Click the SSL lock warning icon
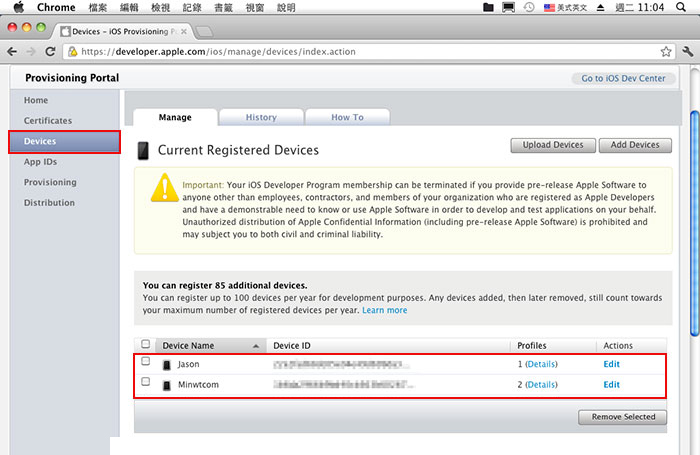Screen dimensions: 700x455 [x=73, y=52]
